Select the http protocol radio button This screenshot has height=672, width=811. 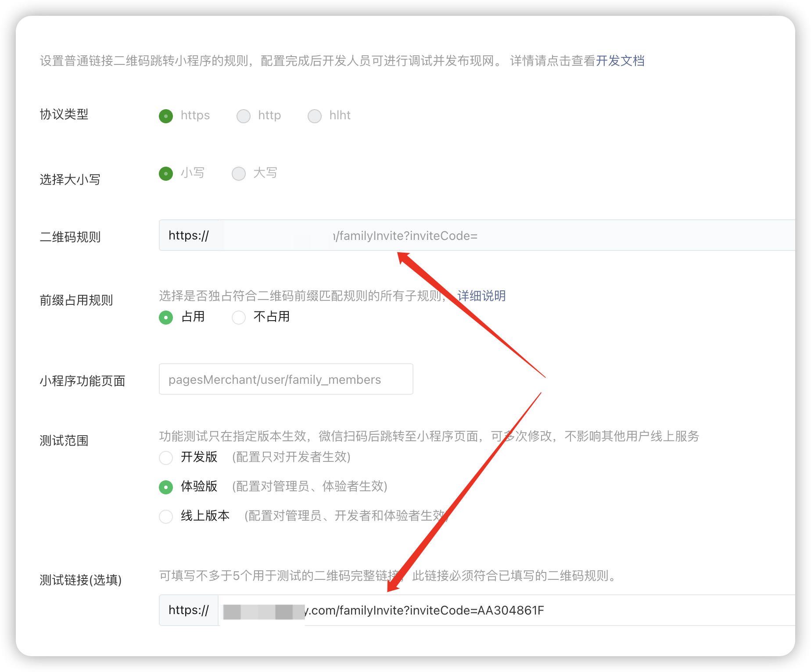click(x=244, y=116)
